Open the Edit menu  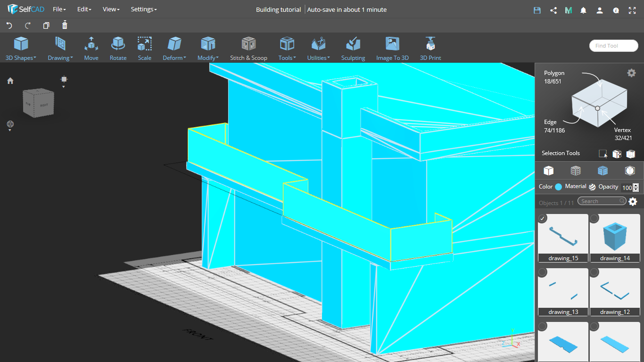(84, 9)
